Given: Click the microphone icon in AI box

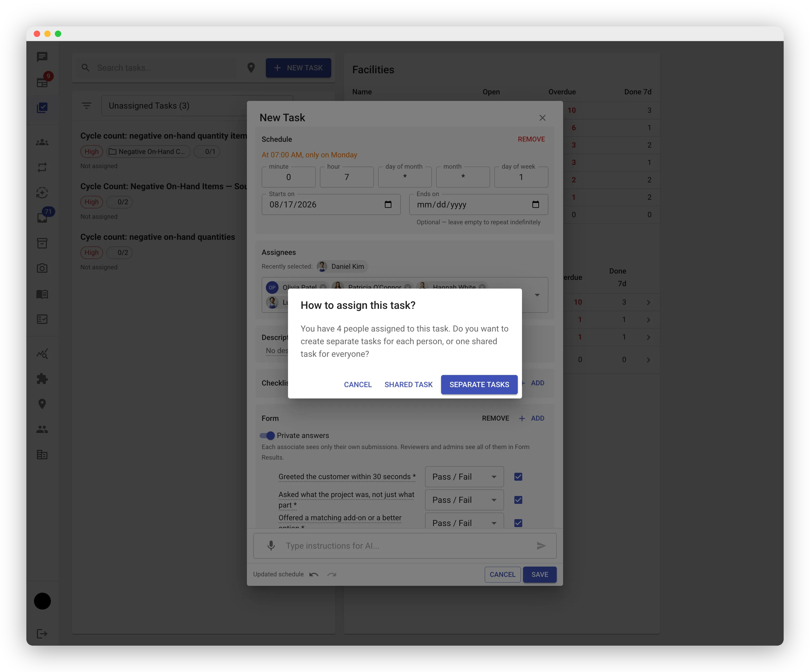Looking at the screenshot, I should tap(271, 546).
